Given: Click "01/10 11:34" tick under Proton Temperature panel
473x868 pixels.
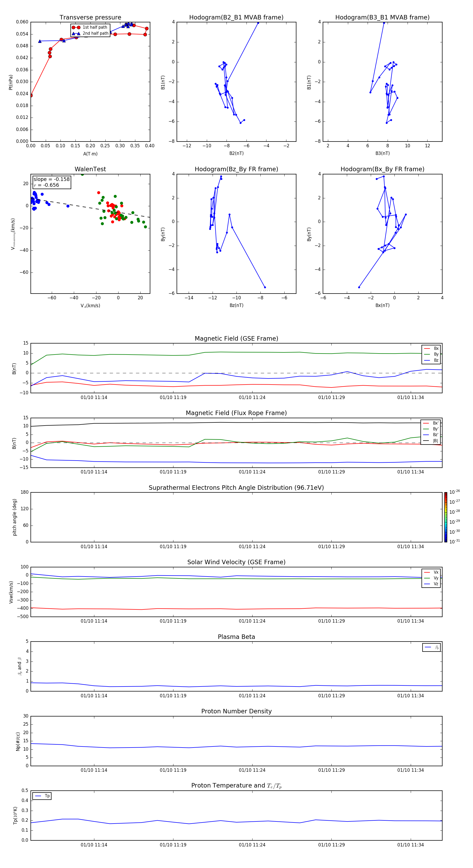Looking at the screenshot, I should (410, 845).
